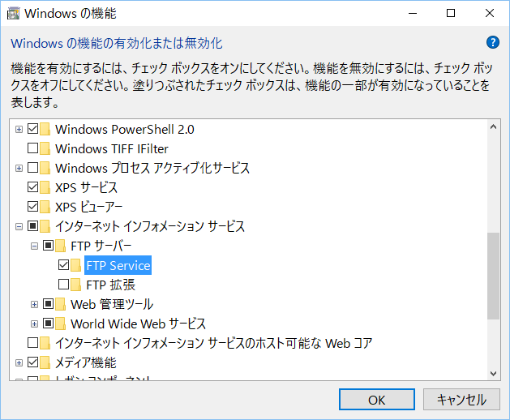The width and height of the screenshot is (510, 420).
Task: Uncheck Windows PowerShell 2.0 checkbox
Action: click(33, 129)
